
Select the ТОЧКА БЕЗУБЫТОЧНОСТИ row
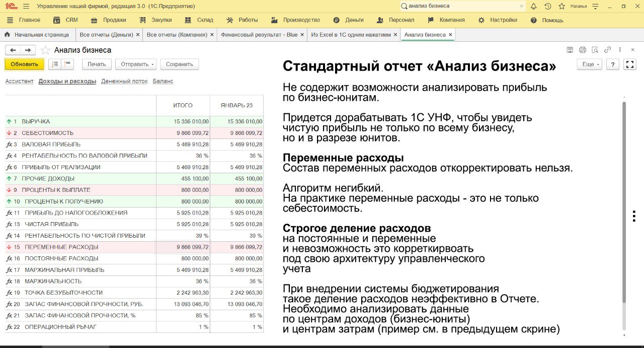point(134,293)
